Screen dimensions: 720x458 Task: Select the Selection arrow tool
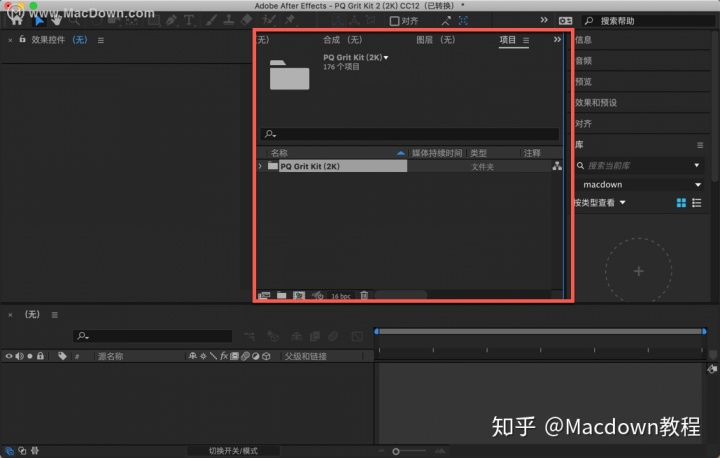[39, 20]
